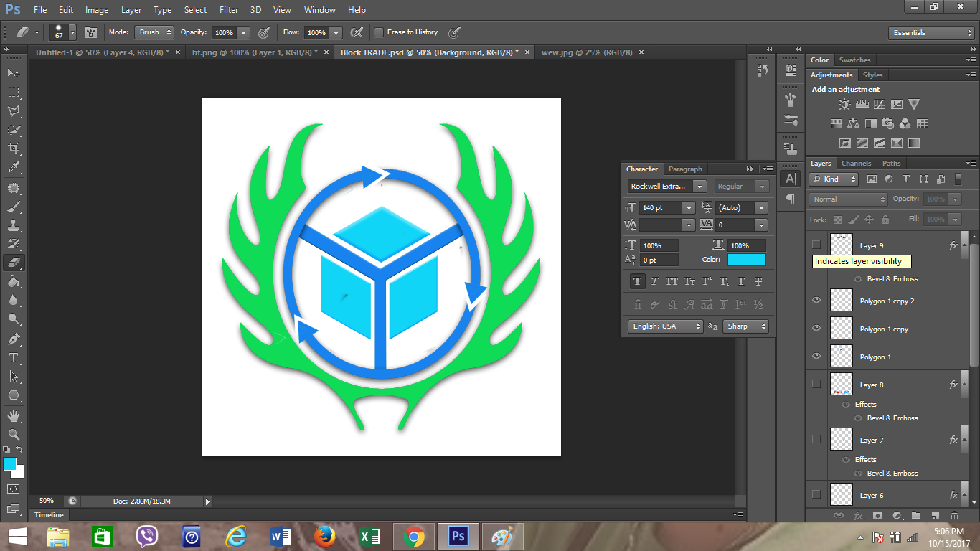Select the Horizontal Type tool
This screenshot has height=551, width=980.
14,357
